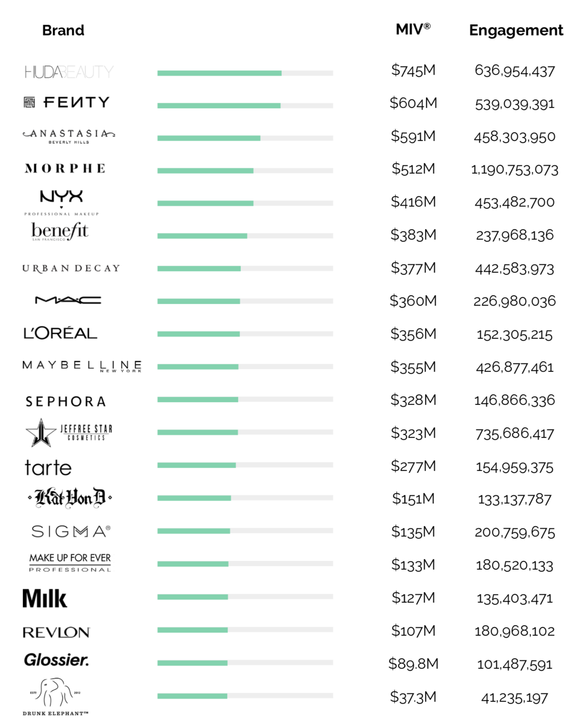The height and width of the screenshot is (726, 588).
Task: Click the Drunk Elephant logo
Action: click(55, 696)
